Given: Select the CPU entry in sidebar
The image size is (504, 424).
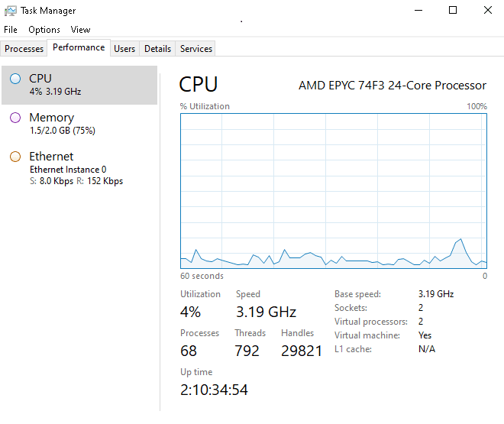Looking at the screenshot, I should (x=79, y=84).
